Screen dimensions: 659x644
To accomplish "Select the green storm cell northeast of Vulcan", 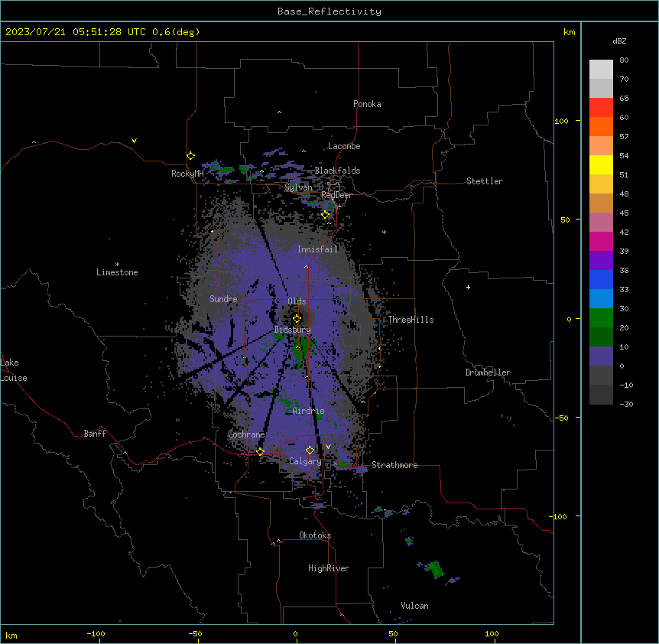I will pos(435,569).
